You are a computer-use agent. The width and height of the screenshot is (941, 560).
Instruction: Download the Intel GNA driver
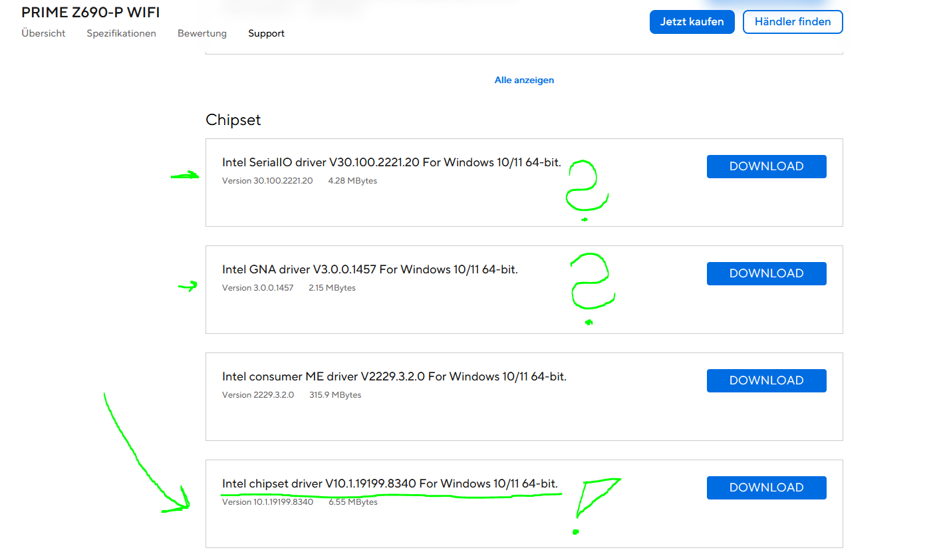point(766,273)
